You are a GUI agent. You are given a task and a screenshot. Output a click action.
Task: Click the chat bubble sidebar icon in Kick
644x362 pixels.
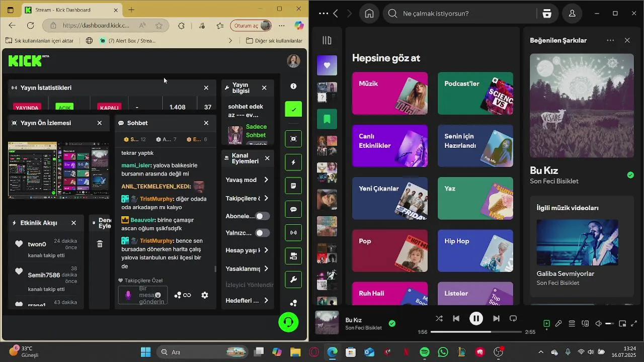(293, 210)
